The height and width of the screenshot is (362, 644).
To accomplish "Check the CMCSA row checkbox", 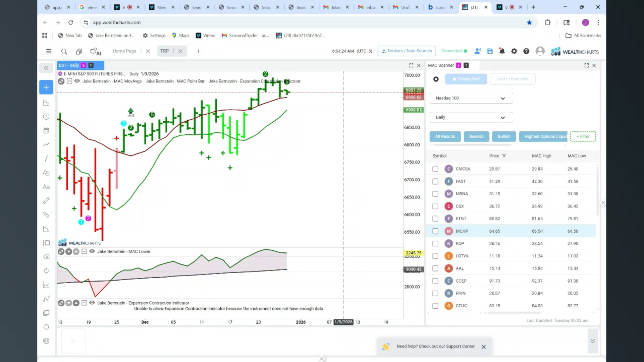I will (x=435, y=169).
